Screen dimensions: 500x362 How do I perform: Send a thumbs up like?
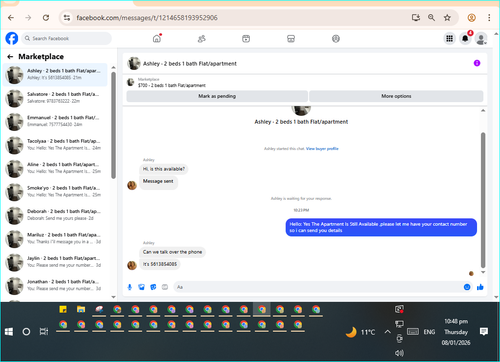(x=480, y=287)
